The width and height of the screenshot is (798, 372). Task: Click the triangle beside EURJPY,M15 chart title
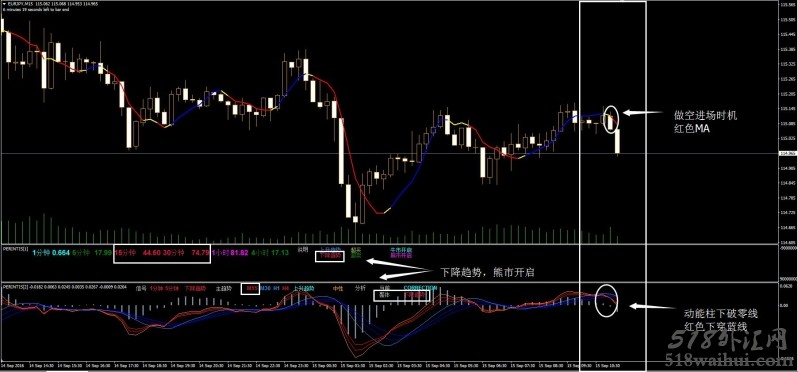point(3,3)
